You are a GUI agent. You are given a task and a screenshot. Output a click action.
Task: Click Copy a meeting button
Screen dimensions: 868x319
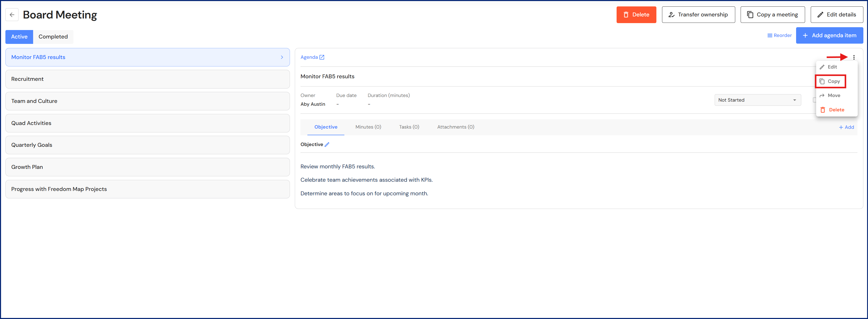[x=772, y=15]
